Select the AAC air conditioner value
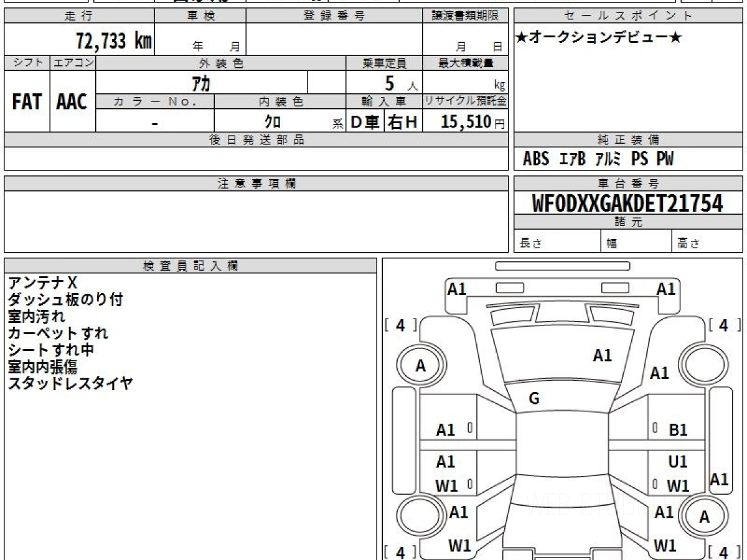The image size is (747, 560). [x=72, y=101]
